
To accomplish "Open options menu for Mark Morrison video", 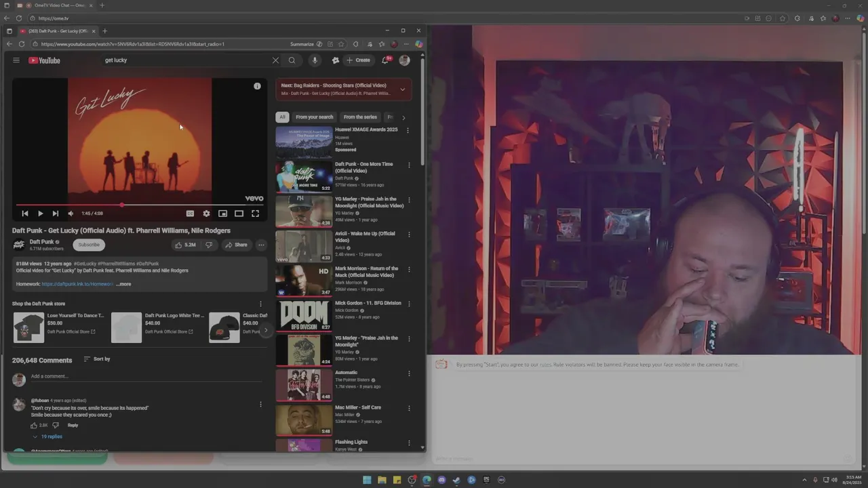I will [x=408, y=269].
